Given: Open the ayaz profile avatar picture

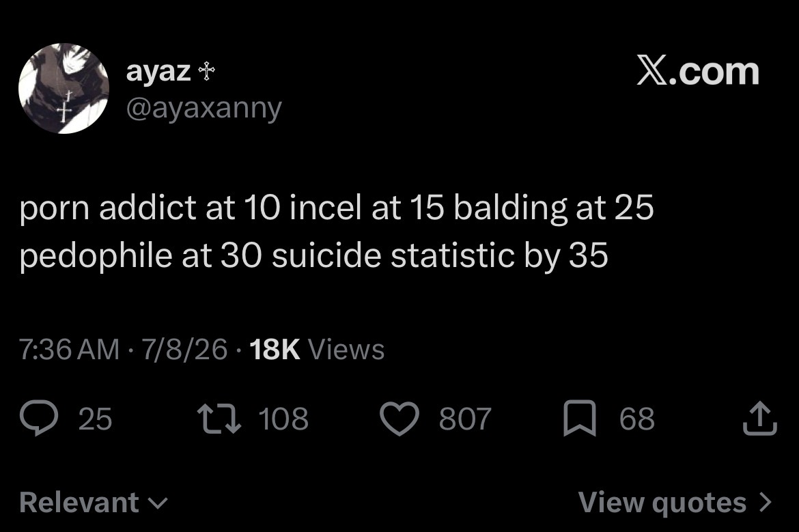Looking at the screenshot, I should (x=64, y=88).
